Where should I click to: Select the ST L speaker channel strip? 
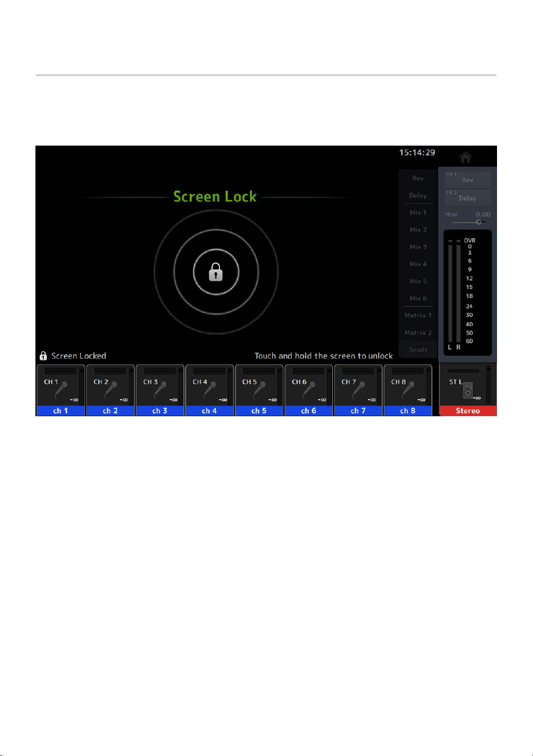click(468, 385)
